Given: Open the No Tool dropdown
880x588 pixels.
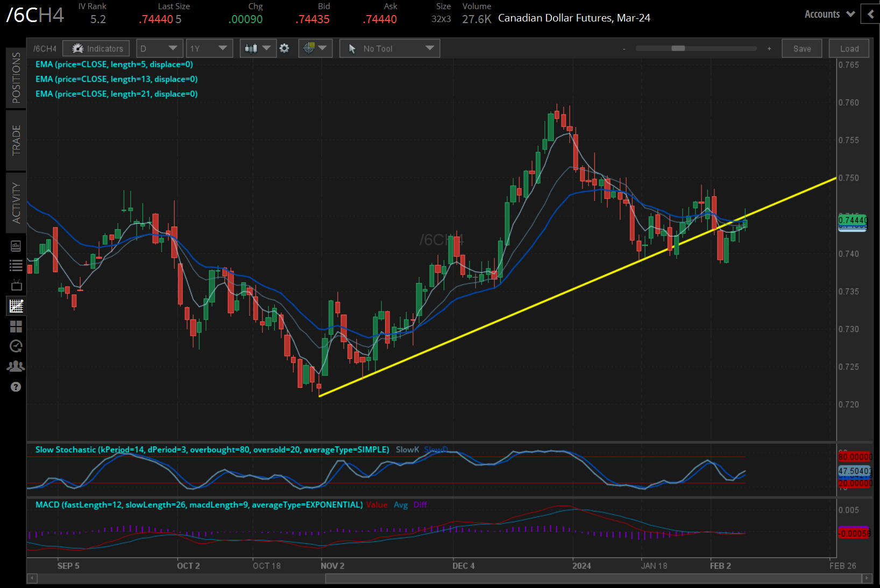Looking at the screenshot, I should tap(389, 48).
